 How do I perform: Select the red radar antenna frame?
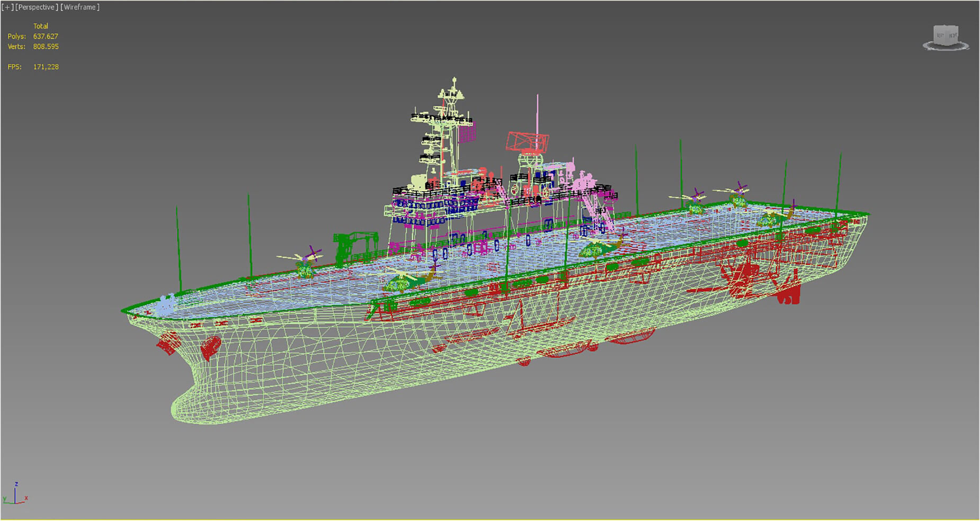(x=527, y=141)
